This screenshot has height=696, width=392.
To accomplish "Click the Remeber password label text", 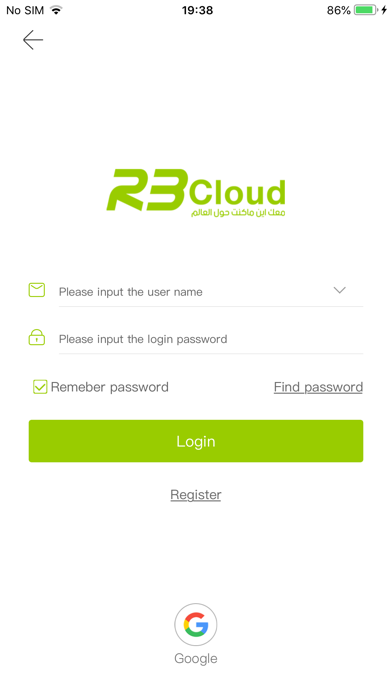I will [x=110, y=387].
